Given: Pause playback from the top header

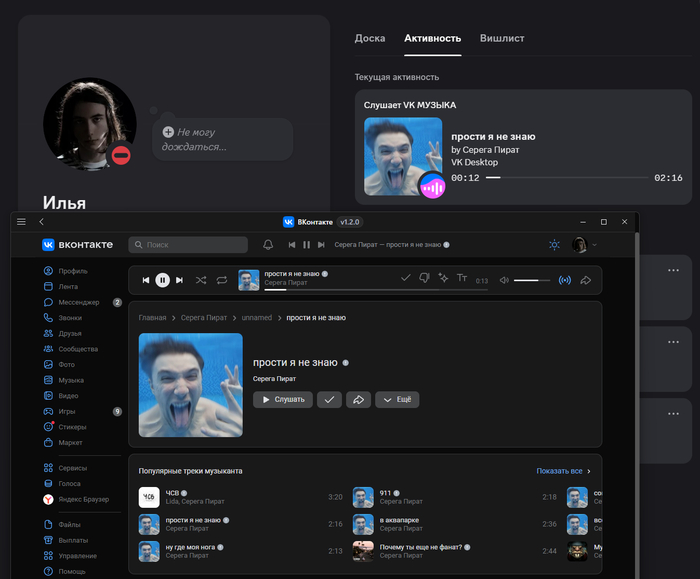Looking at the screenshot, I should pos(306,245).
